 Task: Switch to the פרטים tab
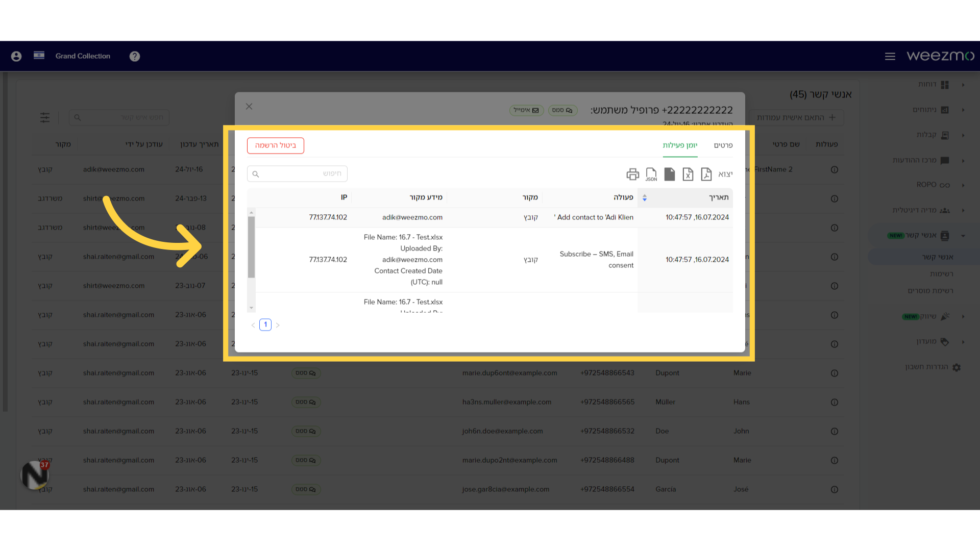[x=723, y=145]
